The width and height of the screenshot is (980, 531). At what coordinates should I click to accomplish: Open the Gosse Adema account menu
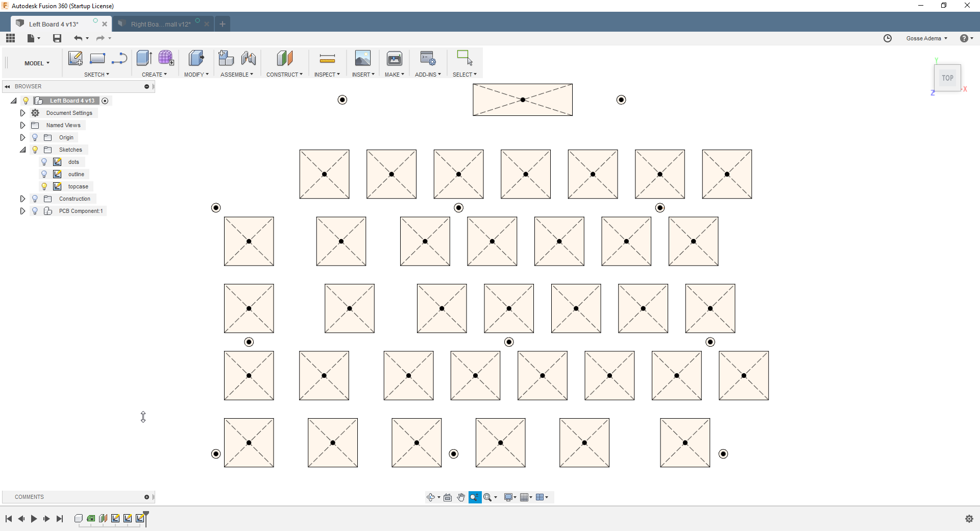(x=927, y=38)
